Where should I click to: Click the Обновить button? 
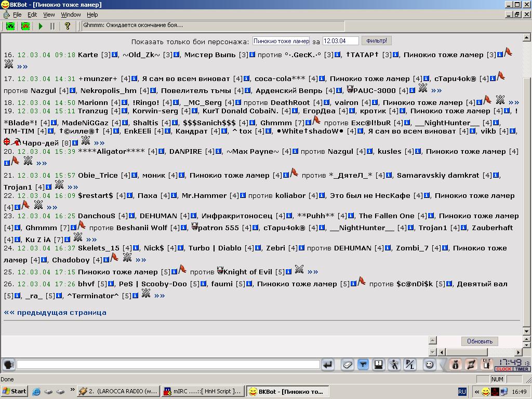pyautogui.click(x=480, y=341)
